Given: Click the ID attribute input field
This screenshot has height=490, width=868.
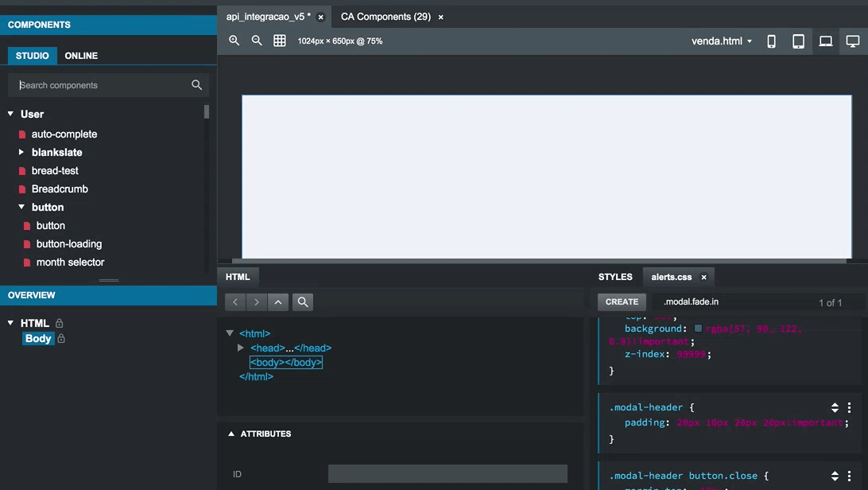Looking at the screenshot, I should pyautogui.click(x=448, y=474).
